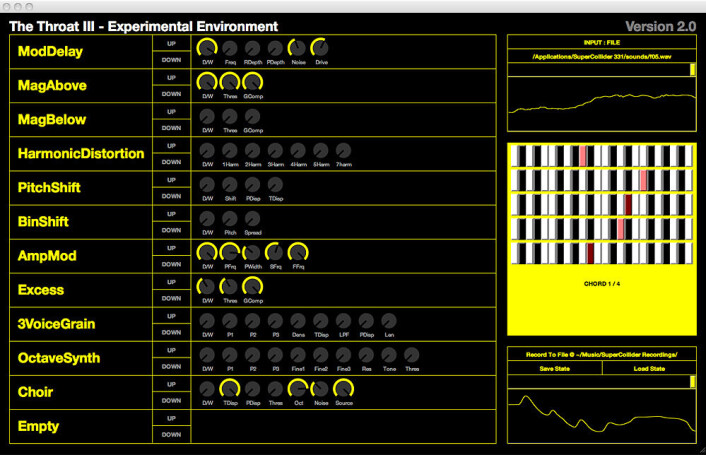Click the OctaveSynth Fine1 knob
The image size is (706, 455).
(x=298, y=355)
